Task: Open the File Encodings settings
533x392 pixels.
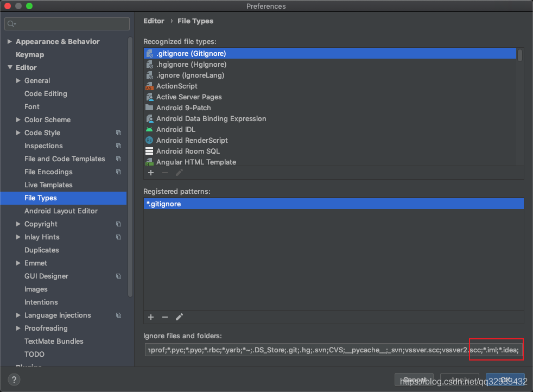Action: [48, 172]
